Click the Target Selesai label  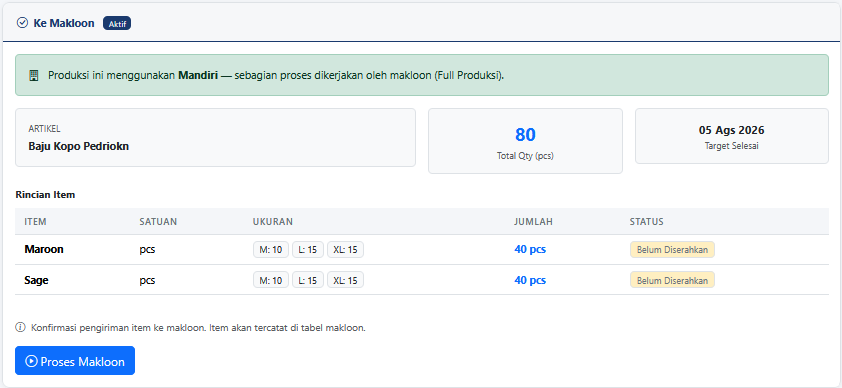click(731, 145)
